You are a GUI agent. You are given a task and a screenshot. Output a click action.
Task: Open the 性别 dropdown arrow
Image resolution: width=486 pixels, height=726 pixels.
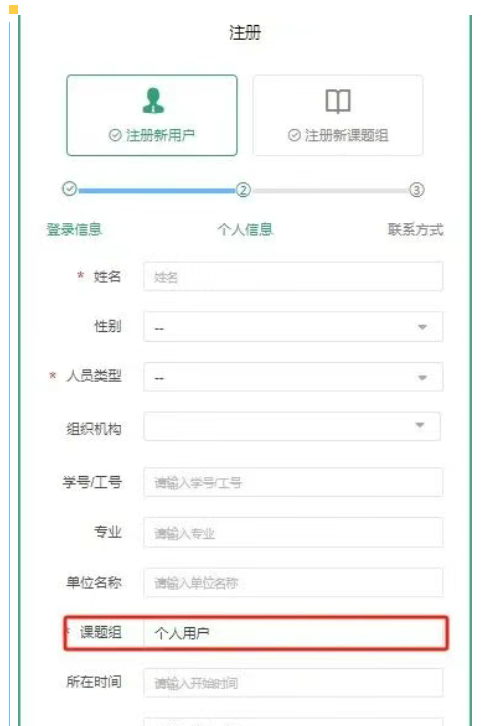pyautogui.click(x=422, y=327)
